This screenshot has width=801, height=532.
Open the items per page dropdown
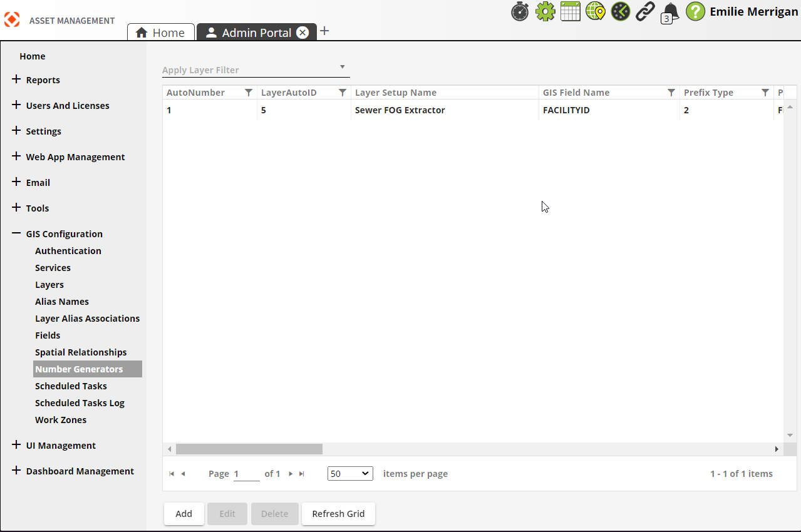[x=350, y=474]
